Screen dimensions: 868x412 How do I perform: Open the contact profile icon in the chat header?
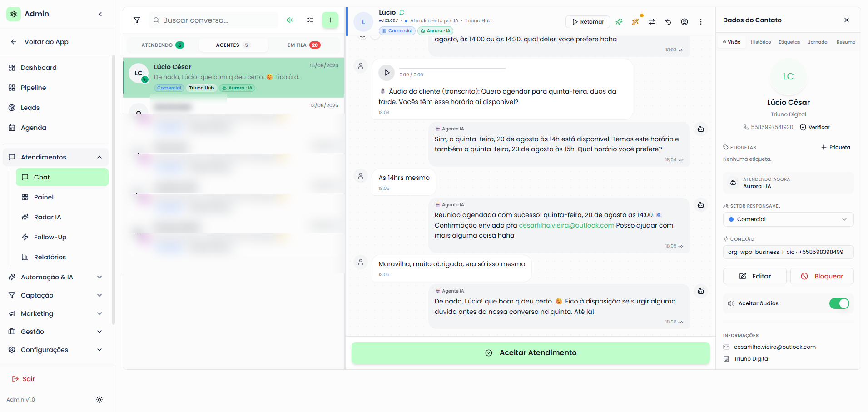[684, 22]
